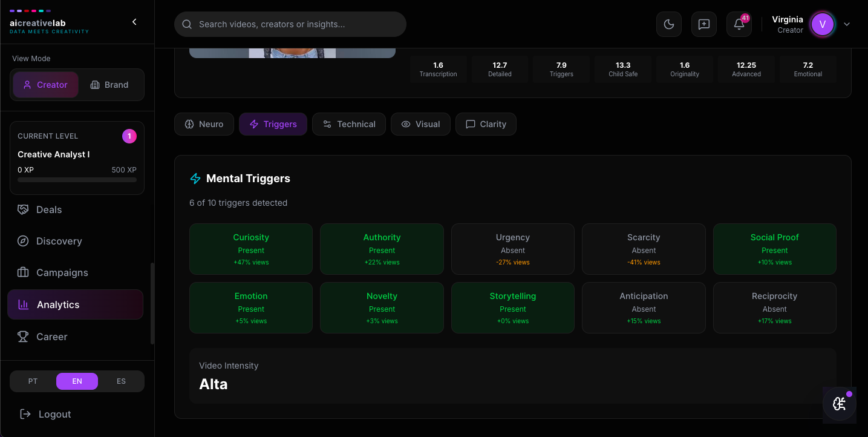Image resolution: width=868 pixels, height=437 pixels.
Task: Click the level 1 badge
Action: click(129, 136)
